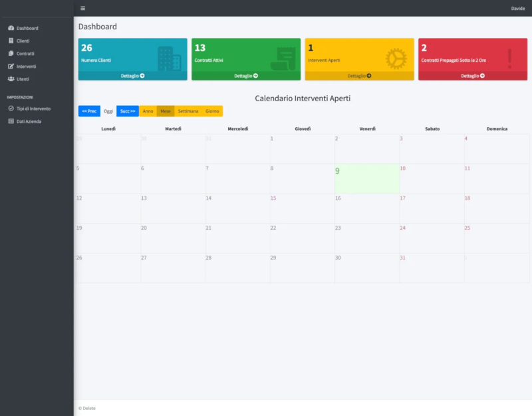Collapse the sidebar with the hamburger icon
The image size is (532, 416).
pos(82,9)
